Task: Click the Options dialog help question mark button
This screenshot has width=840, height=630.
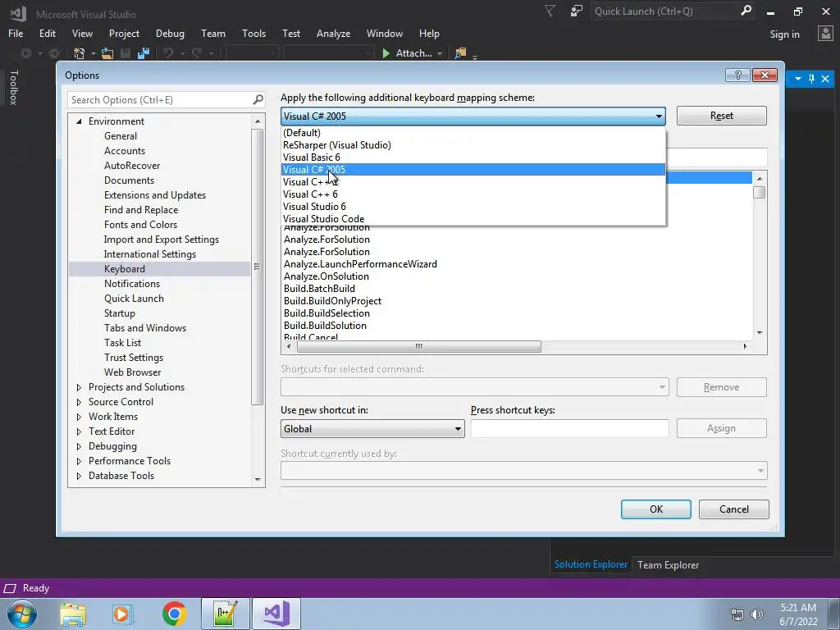Action: click(x=737, y=75)
